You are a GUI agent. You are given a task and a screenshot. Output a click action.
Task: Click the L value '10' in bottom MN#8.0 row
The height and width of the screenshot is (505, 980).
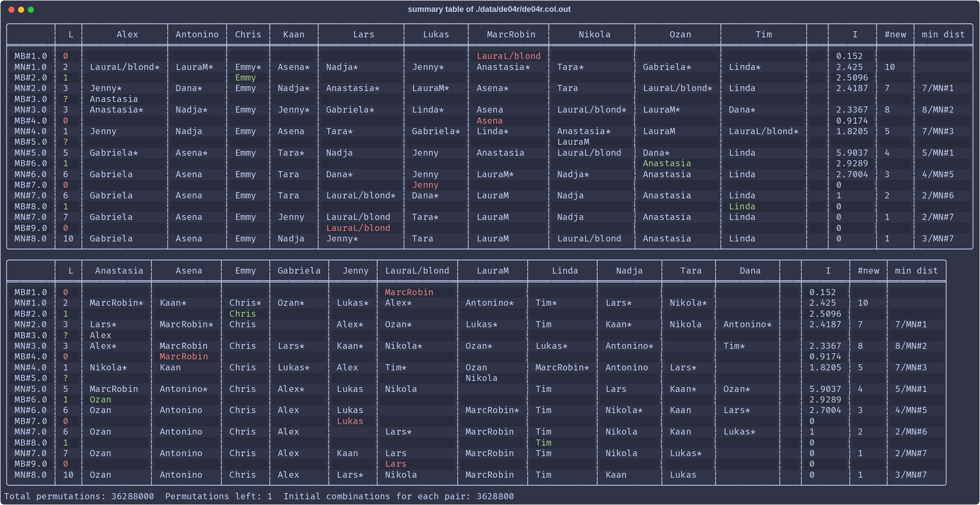click(x=68, y=475)
